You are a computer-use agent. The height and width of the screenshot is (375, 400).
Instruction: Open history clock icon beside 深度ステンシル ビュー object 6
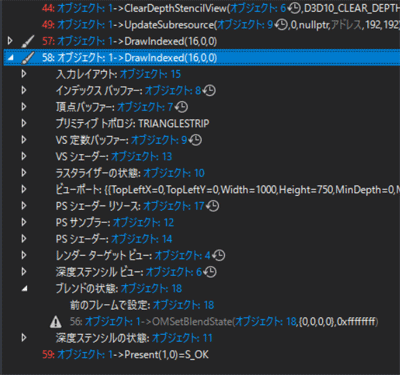[210, 272]
